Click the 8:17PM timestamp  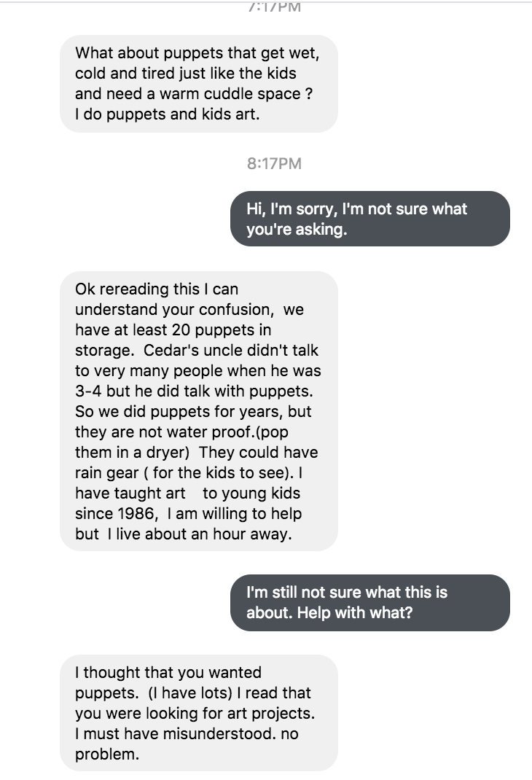click(275, 164)
